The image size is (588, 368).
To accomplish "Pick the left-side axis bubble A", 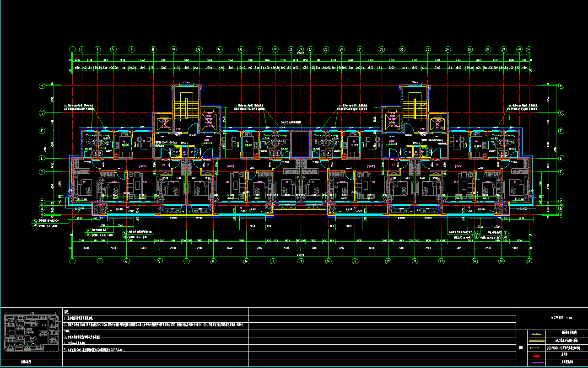I will [42, 214].
